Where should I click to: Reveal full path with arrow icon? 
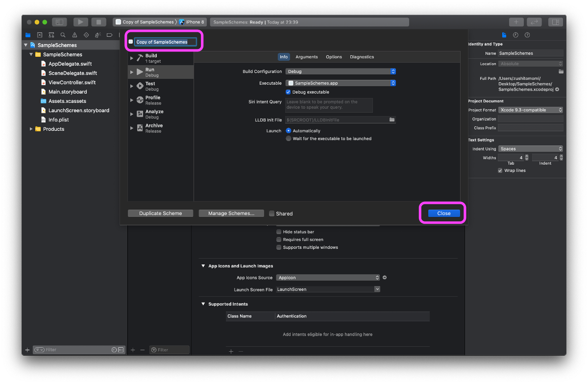click(557, 90)
